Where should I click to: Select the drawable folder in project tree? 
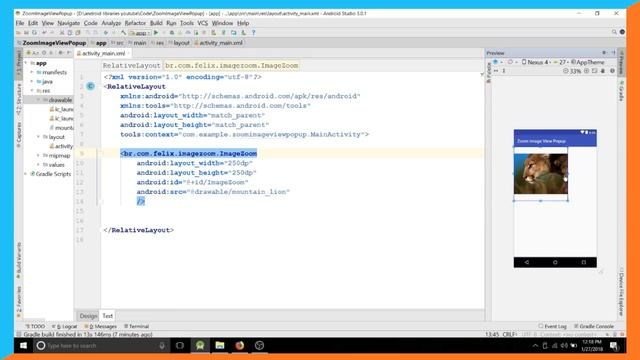pyautogui.click(x=49, y=100)
